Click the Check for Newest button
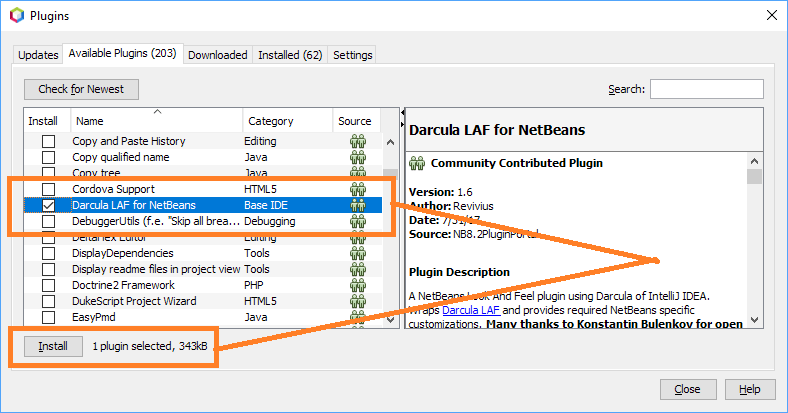This screenshot has width=788, height=413. click(81, 89)
